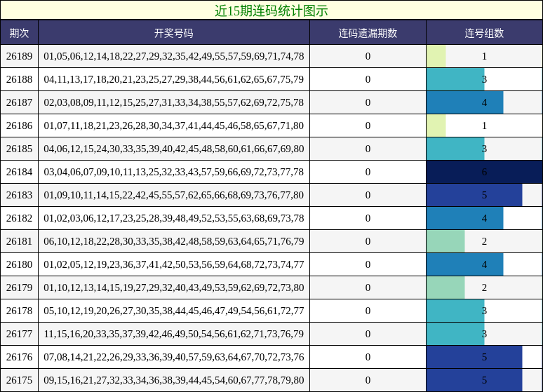Click the 连号组数 column header
Image resolution: width=543 pixels, height=392 pixels.
pyautogui.click(x=484, y=33)
